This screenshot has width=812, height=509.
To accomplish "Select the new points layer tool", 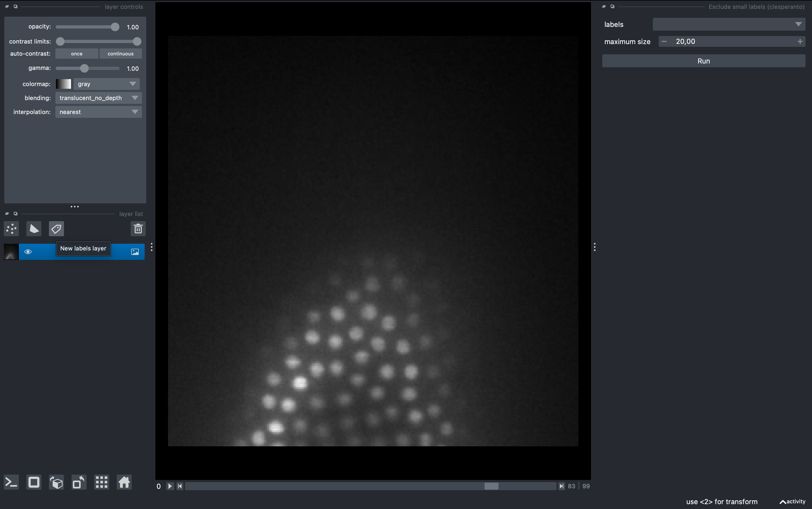I will pos(11,229).
